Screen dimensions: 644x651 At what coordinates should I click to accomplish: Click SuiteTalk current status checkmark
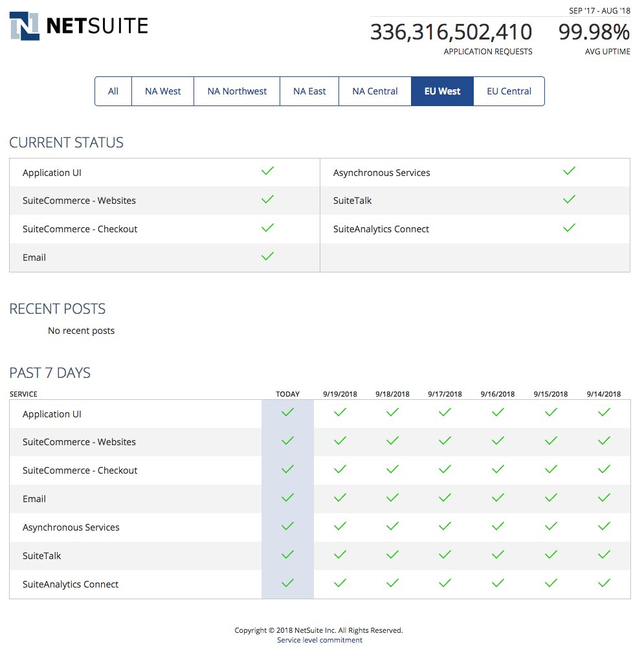(570, 199)
